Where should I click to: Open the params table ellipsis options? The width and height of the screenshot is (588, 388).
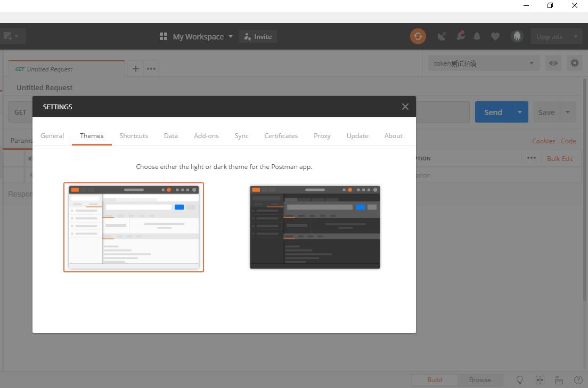[531, 158]
